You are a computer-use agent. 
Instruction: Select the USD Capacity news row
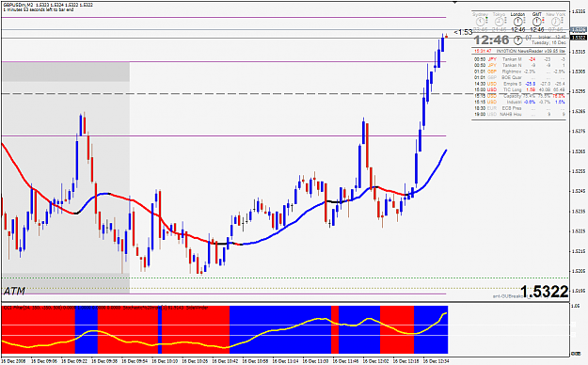[519, 96]
